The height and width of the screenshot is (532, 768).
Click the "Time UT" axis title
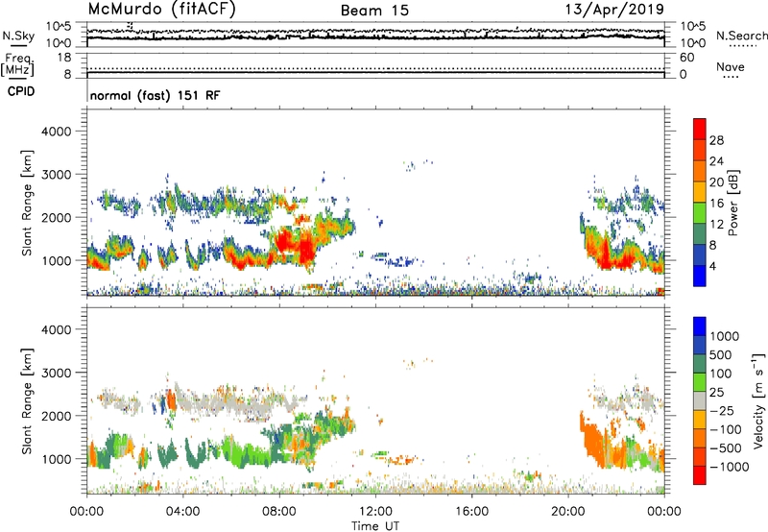pyautogui.click(x=375, y=526)
